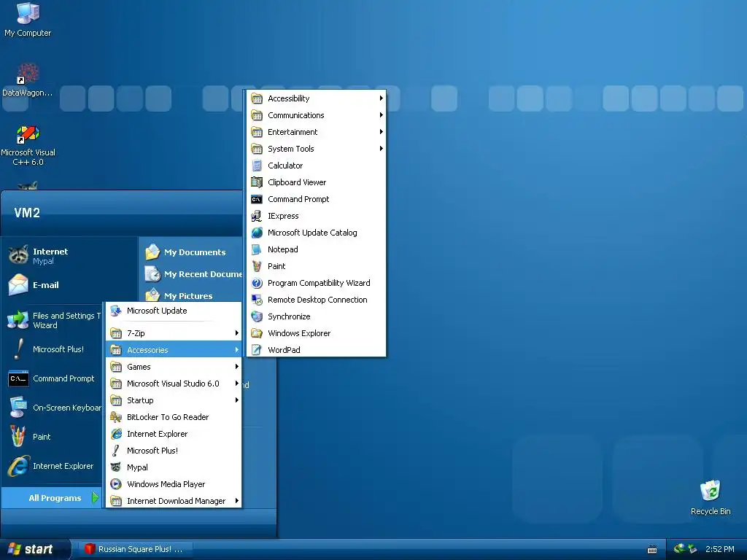The image size is (747, 560).
Task: Click the All Programs button
Action: (52, 498)
